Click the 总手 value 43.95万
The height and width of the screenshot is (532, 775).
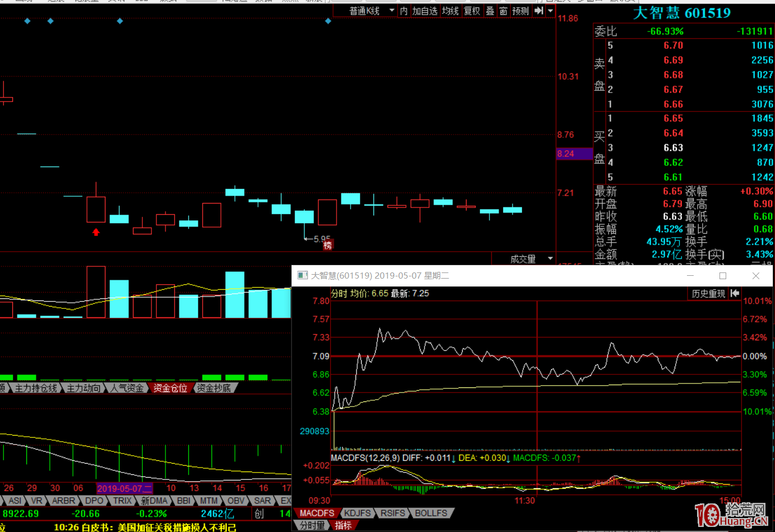pyautogui.click(x=664, y=242)
